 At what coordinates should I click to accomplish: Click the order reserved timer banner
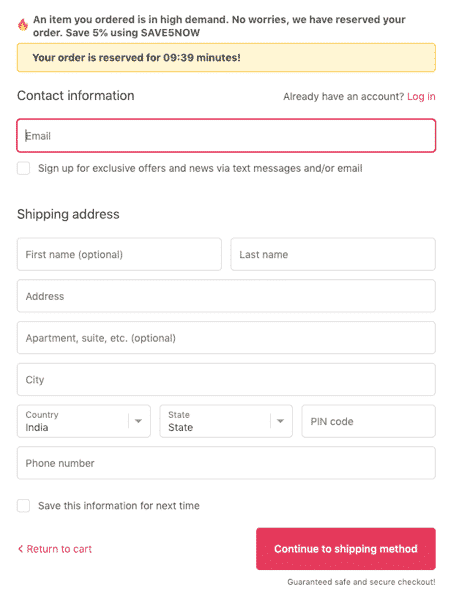click(226, 58)
